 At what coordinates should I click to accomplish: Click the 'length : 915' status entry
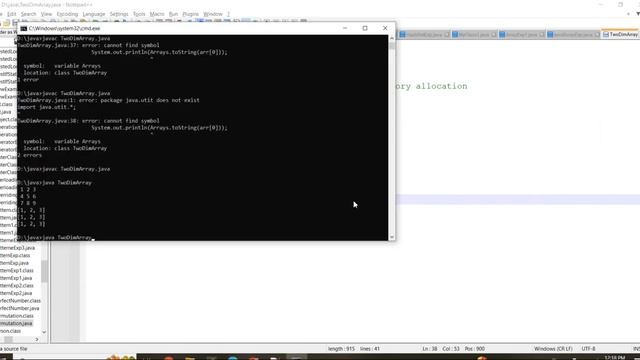(341, 349)
